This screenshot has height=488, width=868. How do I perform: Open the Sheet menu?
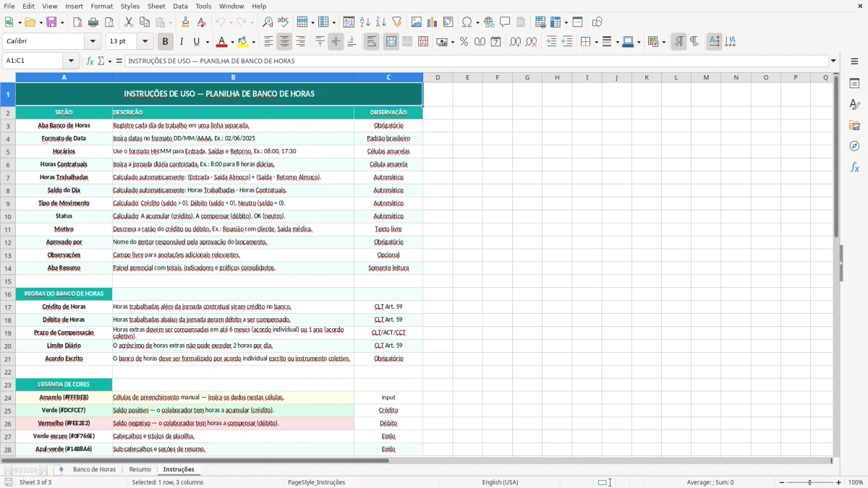pyautogui.click(x=156, y=6)
